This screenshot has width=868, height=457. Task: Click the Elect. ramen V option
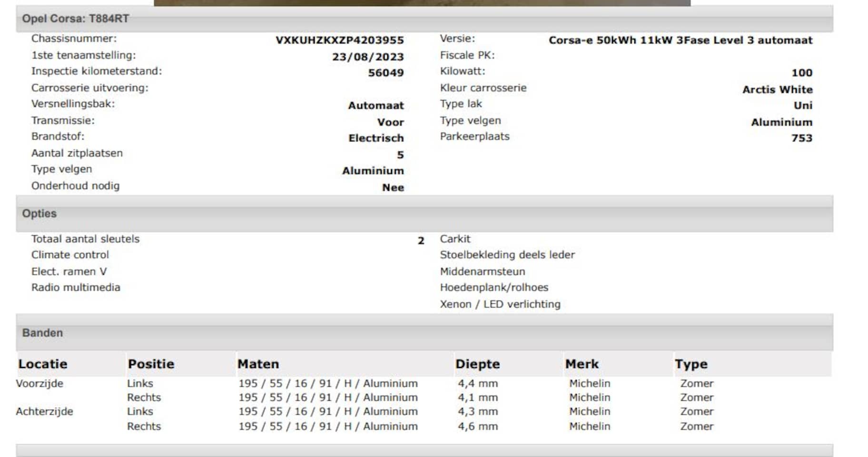(x=69, y=272)
